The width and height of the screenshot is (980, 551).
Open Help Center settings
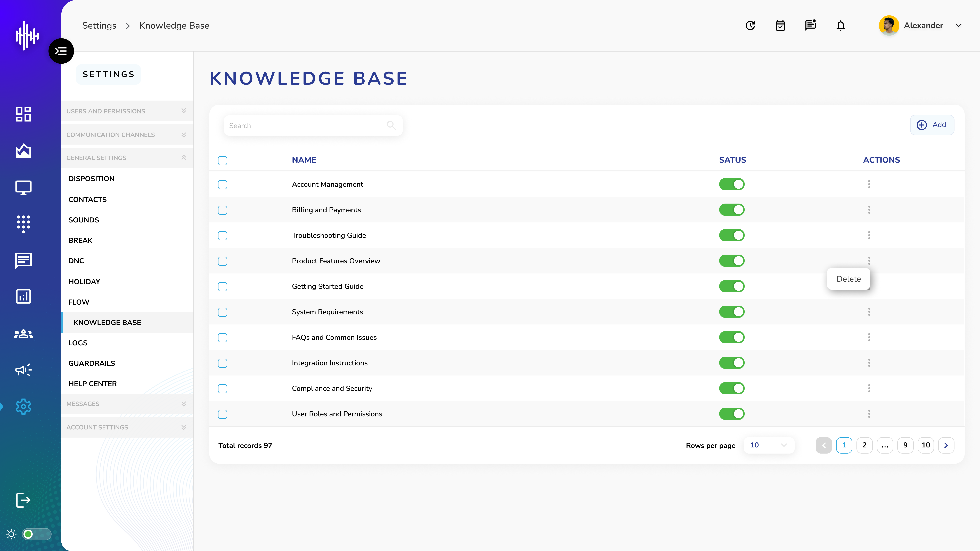click(x=92, y=384)
